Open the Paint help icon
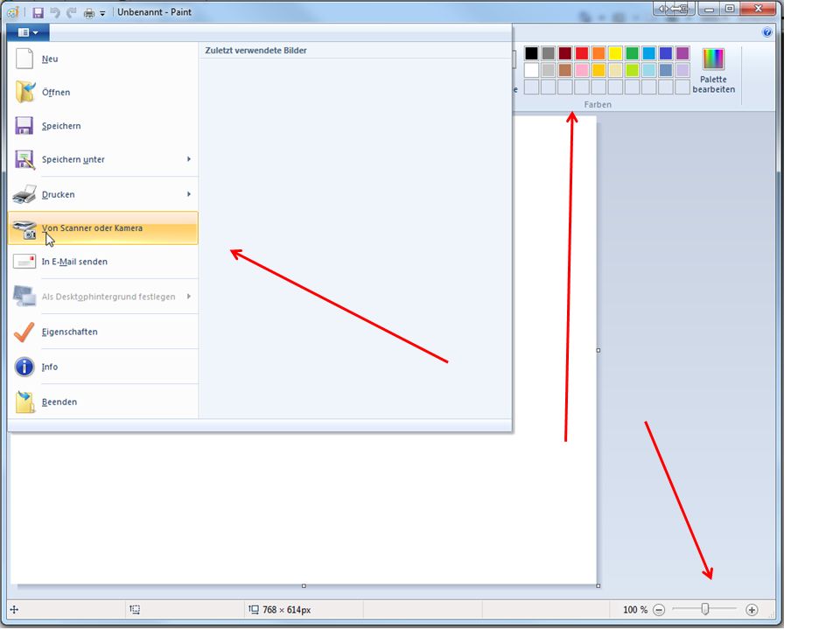Screen dimensions: 840x630 (766, 32)
